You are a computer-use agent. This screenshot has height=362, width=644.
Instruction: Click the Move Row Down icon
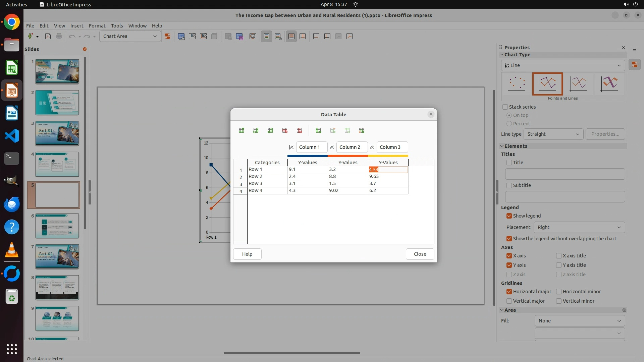pyautogui.click(x=362, y=130)
